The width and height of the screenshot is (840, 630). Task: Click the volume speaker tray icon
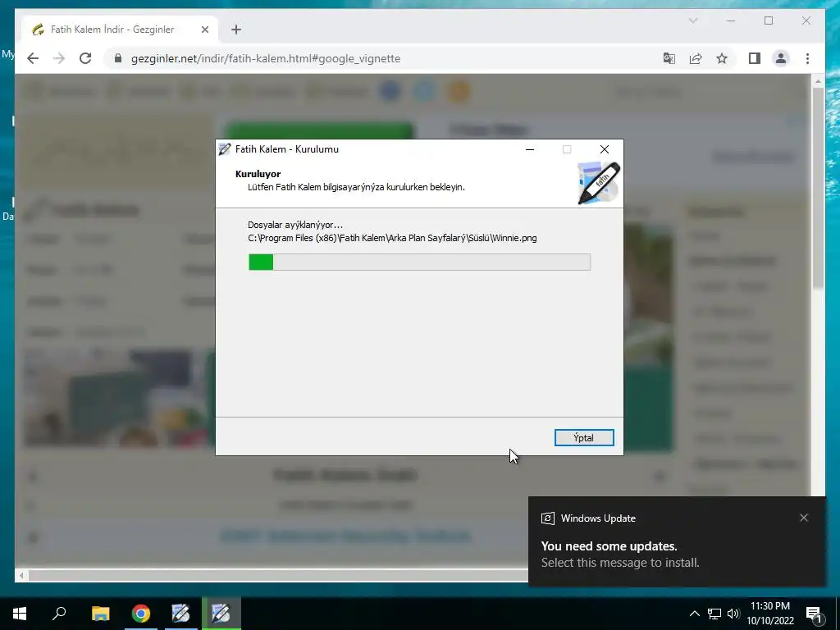coord(733,614)
